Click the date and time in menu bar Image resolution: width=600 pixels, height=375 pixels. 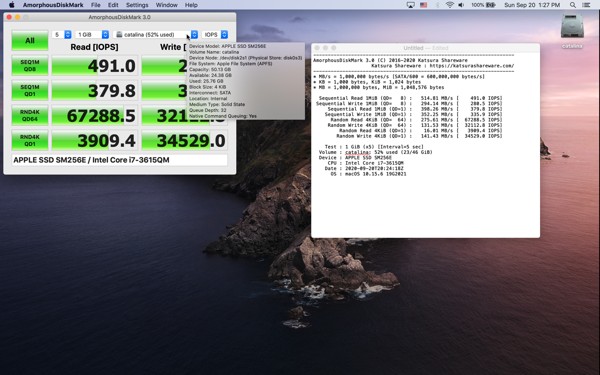point(532,5)
